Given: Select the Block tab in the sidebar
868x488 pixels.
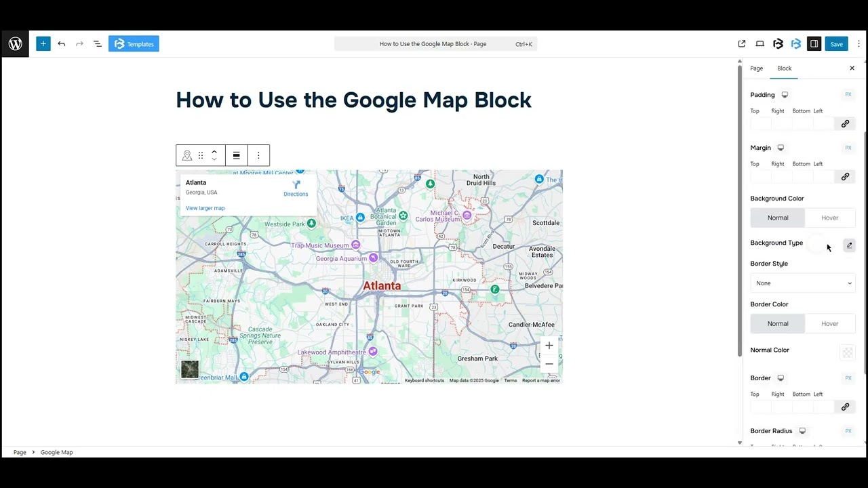Looking at the screenshot, I should [x=784, y=68].
